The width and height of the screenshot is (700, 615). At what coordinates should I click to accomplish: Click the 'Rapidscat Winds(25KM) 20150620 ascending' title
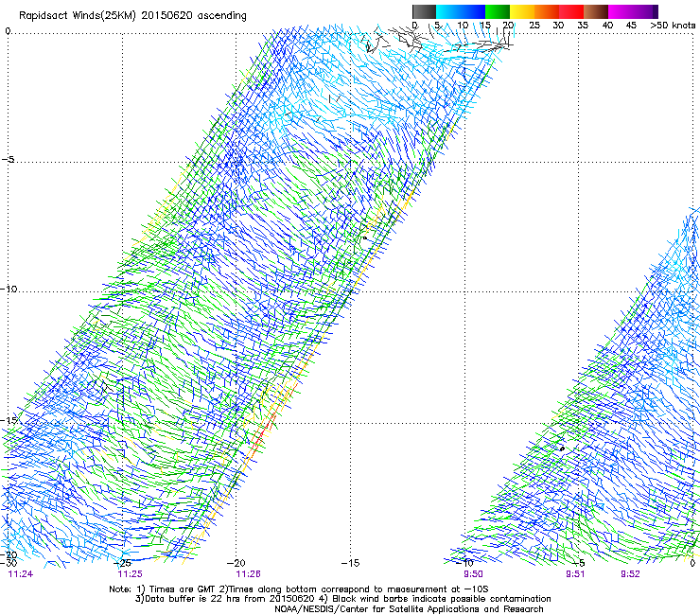pyautogui.click(x=132, y=16)
